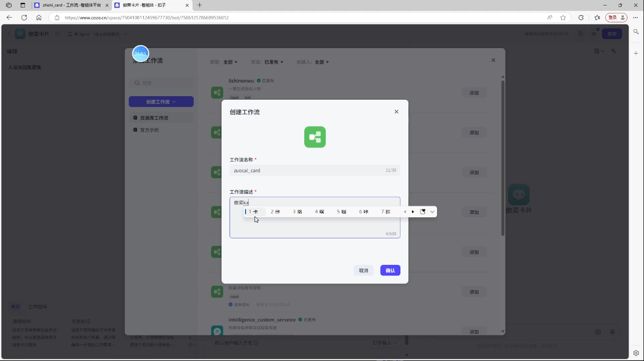Click the browser refresh icon
The height and width of the screenshot is (361, 644).
(24, 18)
